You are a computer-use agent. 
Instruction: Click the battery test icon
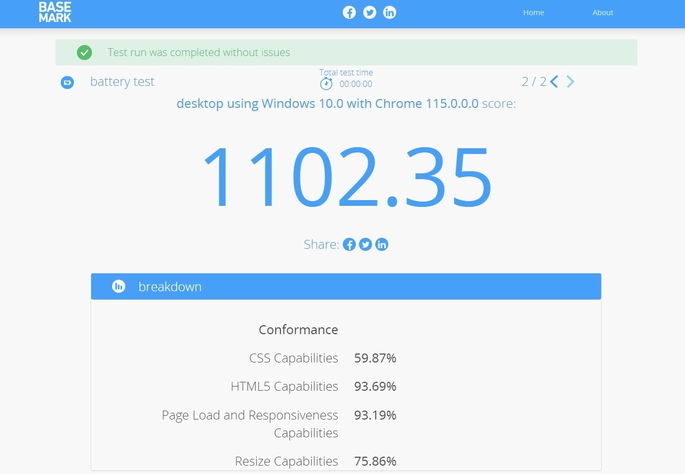click(x=67, y=82)
